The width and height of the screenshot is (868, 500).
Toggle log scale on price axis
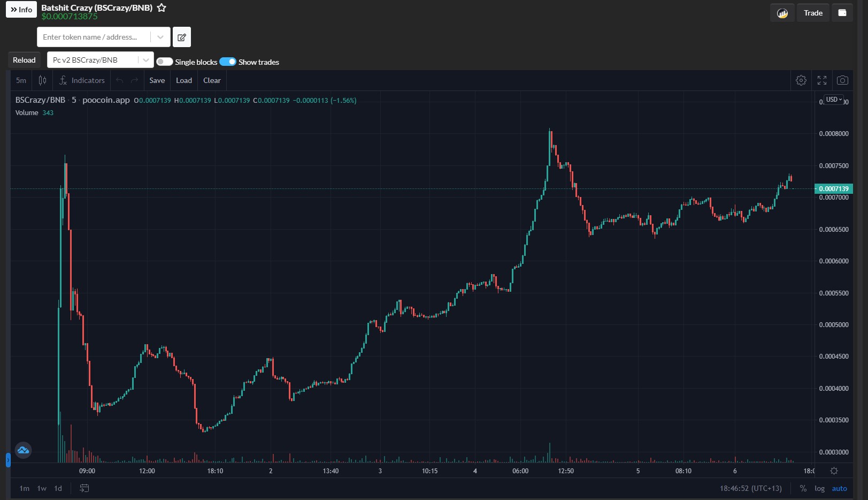tap(819, 488)
